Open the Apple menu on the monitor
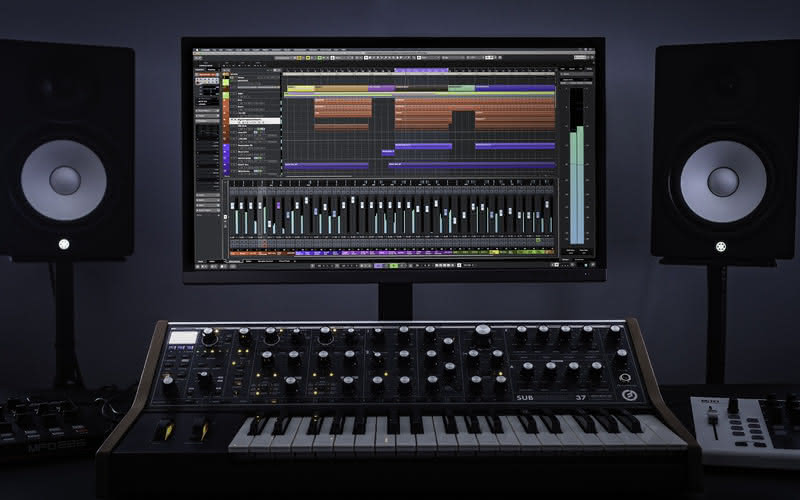Image resolution: width=800 pixels, height=500 pixels. click(197, 50)
